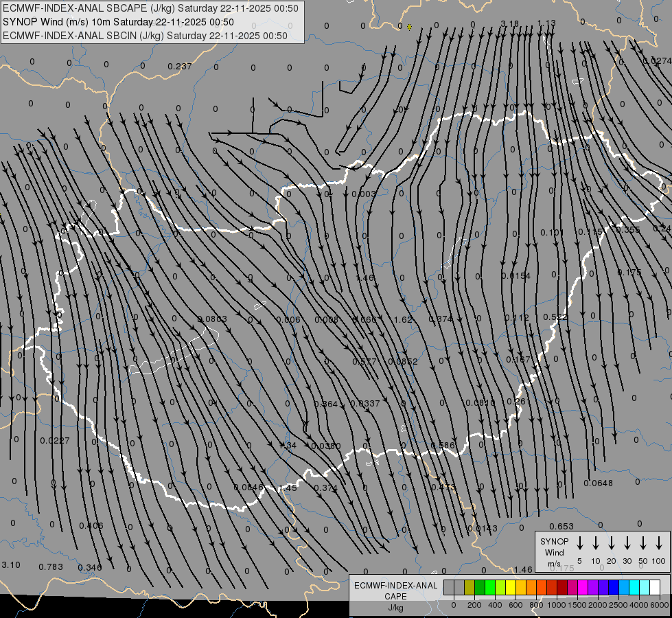Click the 3.10 value on the map
The height and width of the screenshot is (618, 672).
pos(11,565)
